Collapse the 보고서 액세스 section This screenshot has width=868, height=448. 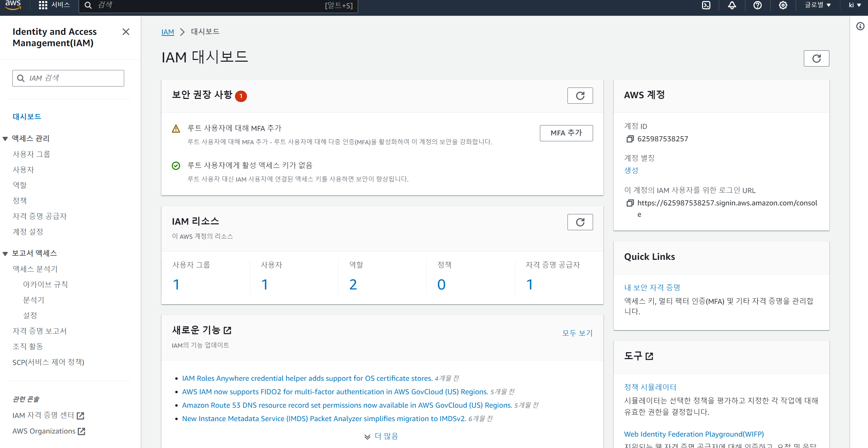[5, 254]
